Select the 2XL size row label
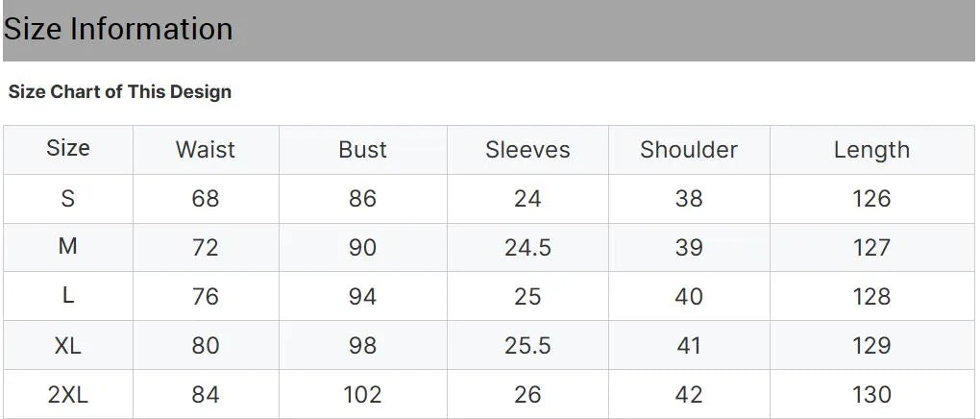The height and width of the screenshot is (419, 980). tap(68, 394)
